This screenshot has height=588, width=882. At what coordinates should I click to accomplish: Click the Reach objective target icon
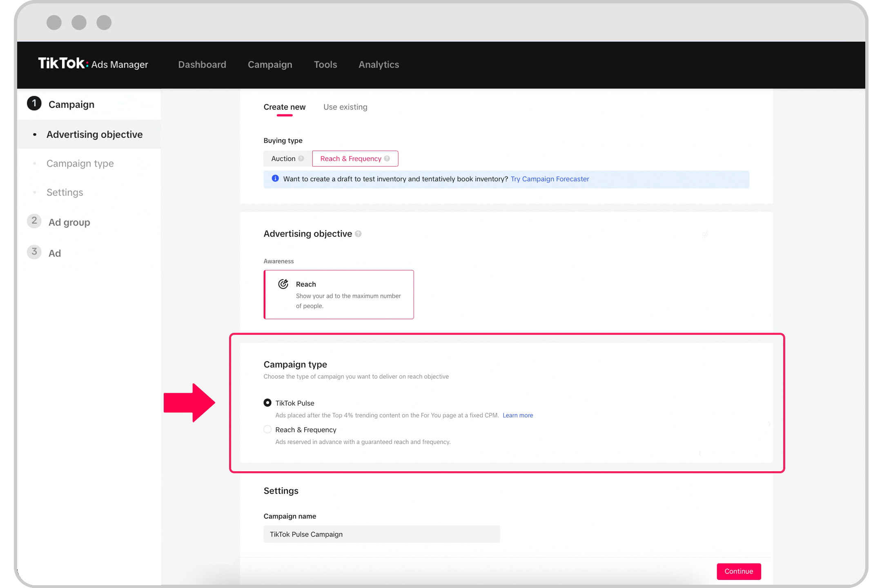point(283,283)
